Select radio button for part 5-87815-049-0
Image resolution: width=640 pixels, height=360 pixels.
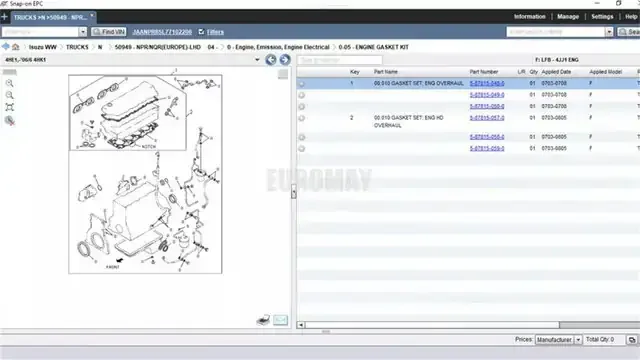tap(302, 95)
